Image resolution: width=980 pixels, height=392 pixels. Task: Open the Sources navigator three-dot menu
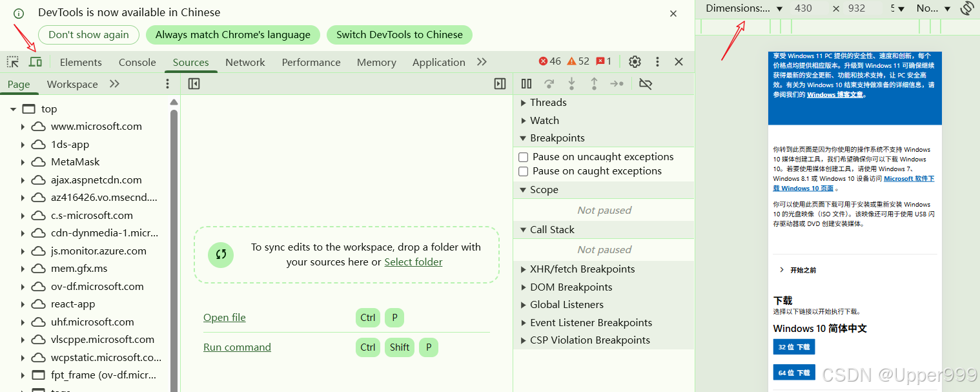pyautogui.click(x=167, y=84)
